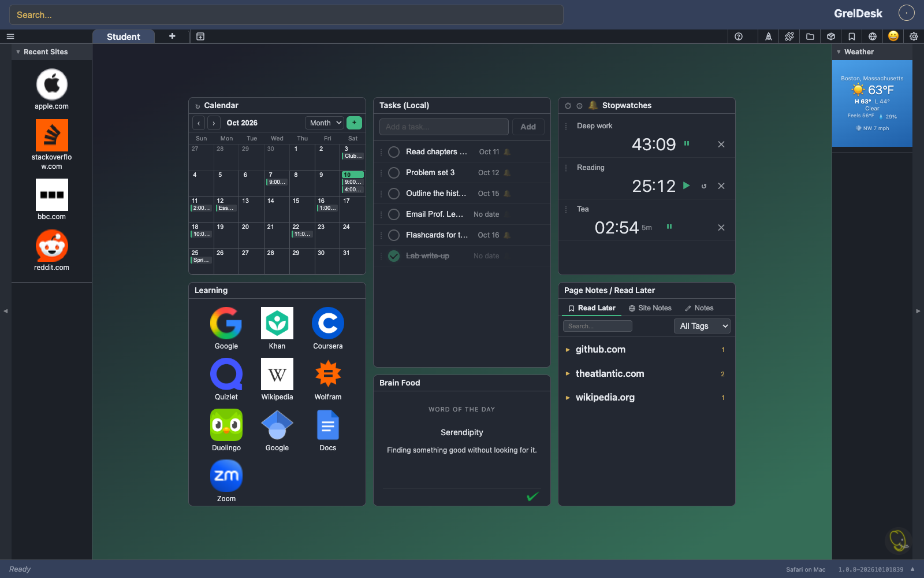
Task: Add a new calendar event
Action: click(354, 123)
